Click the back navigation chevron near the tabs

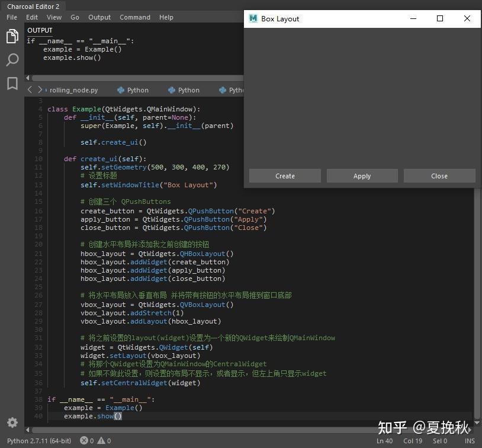30,89
